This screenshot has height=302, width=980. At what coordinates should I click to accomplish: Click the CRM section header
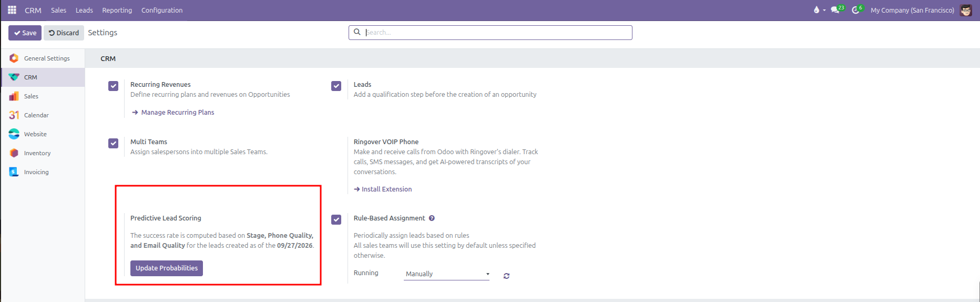[x=108, y=58]
